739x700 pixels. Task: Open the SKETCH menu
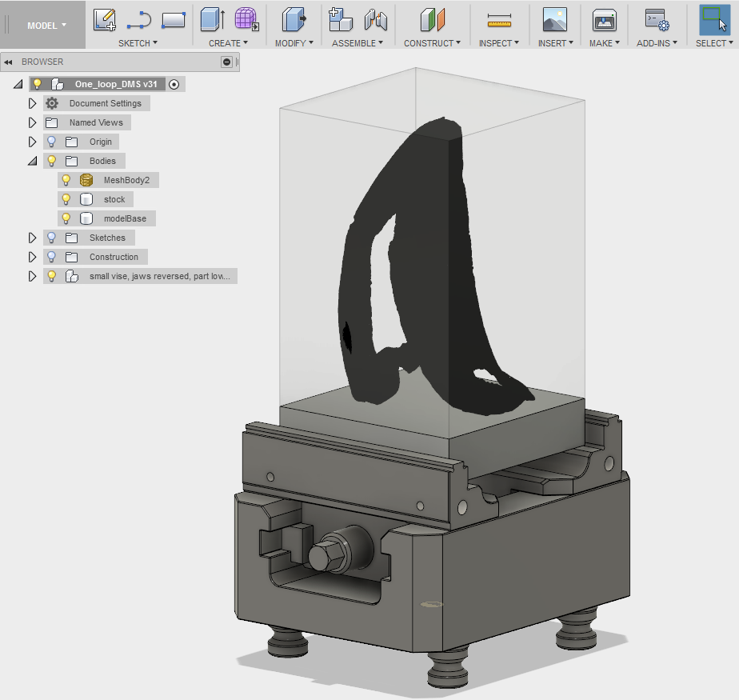coord(138,43)
